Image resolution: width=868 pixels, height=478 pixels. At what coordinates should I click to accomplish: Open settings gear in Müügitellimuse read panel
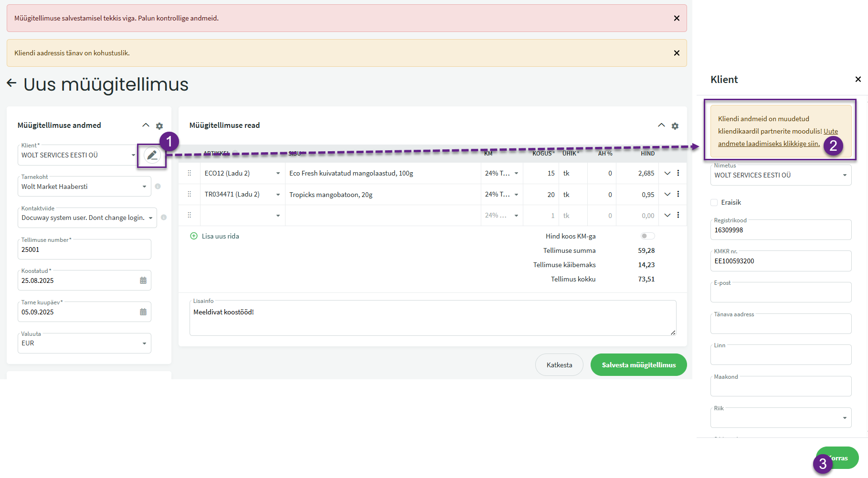pyautogui.click(x=675, y=126)
